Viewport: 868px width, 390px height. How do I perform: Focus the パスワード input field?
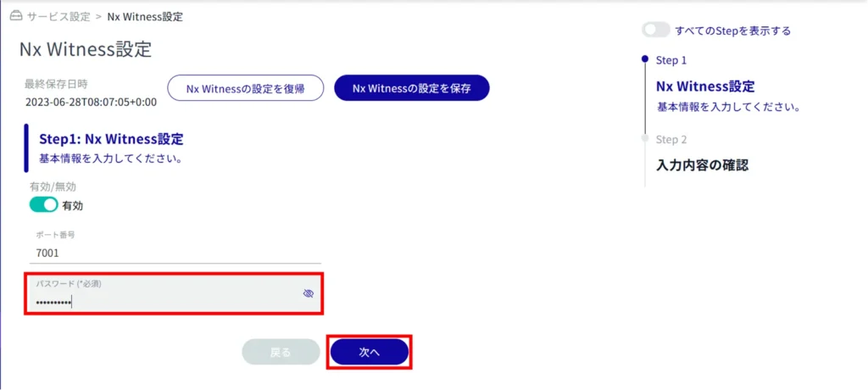click(x=173, y=293)
